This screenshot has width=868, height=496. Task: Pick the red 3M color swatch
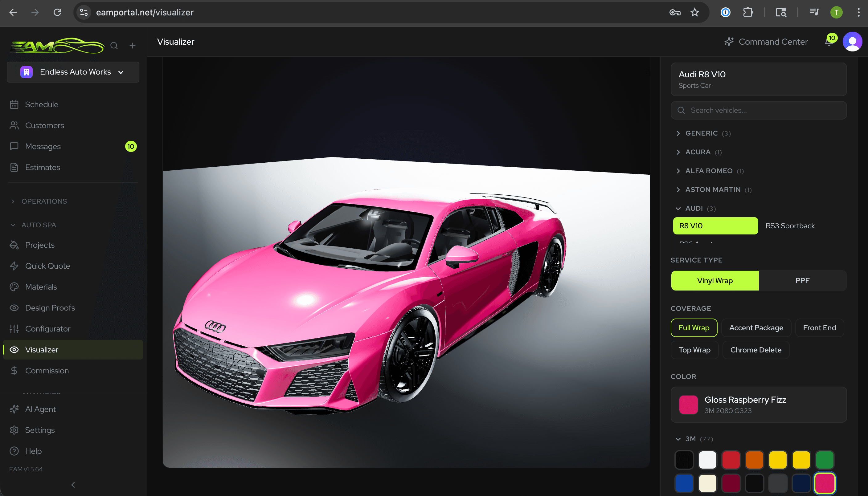(x=731, y=460)
